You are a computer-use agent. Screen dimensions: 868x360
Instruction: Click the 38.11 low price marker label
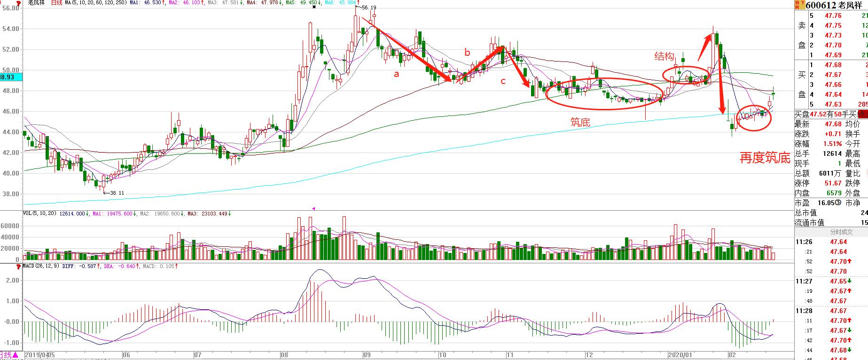pyautogui.click(x=116, y=192)
